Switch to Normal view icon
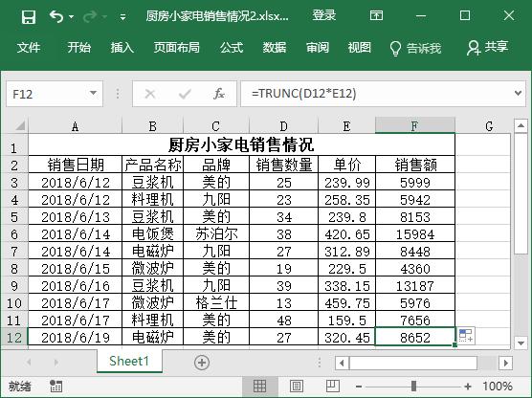Image resolution: width=532 pixels, height=398 pixels. coord(259,387)
